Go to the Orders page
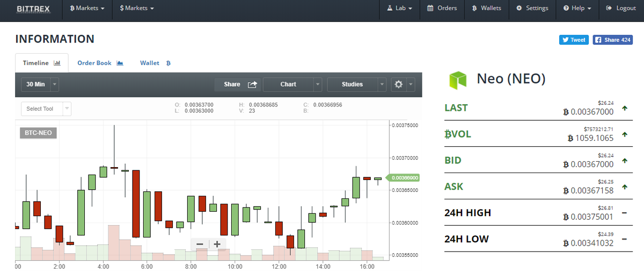The height and width of the screenshot is (280, 644). pyautogui.click(x=442, y=9)
